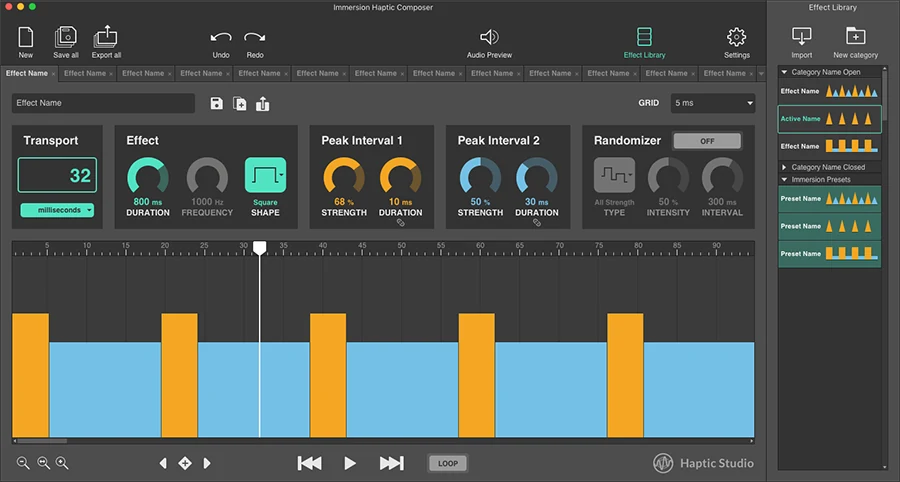
Task: Select second Preset Name with orange triangles
Action: click(829, 227)
